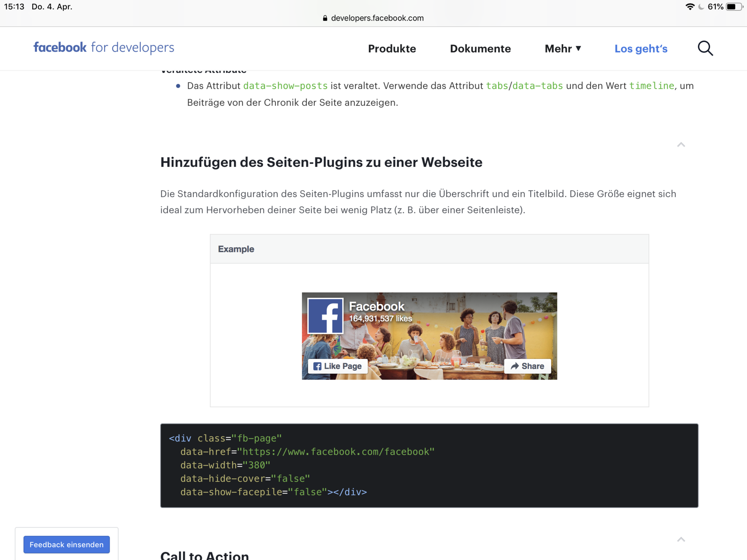Tap the Do Not Disturb moon icon
Image resolution: width=747 pixels, height=560 pixels.
[x=701, y=7]
